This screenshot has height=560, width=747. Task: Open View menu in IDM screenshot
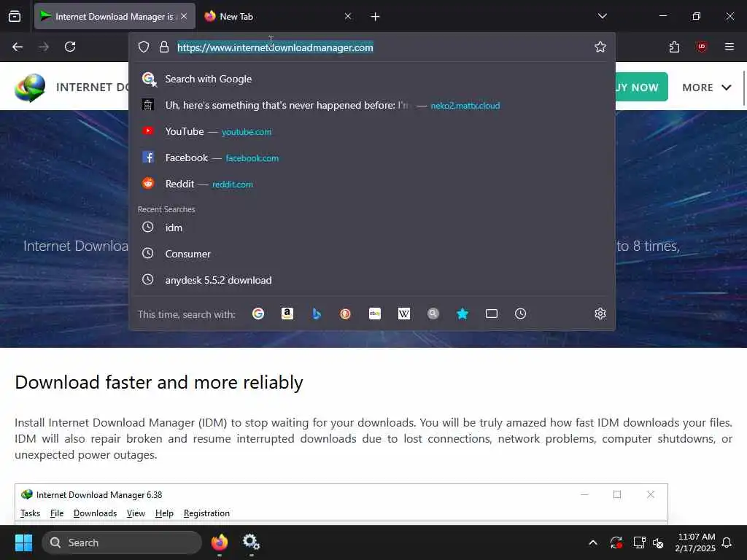136,513
